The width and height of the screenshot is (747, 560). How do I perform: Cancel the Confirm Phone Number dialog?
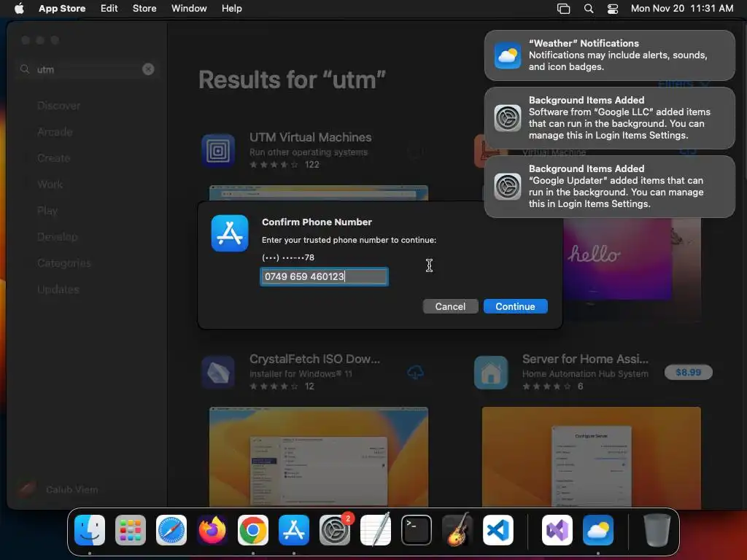point(449,306)
